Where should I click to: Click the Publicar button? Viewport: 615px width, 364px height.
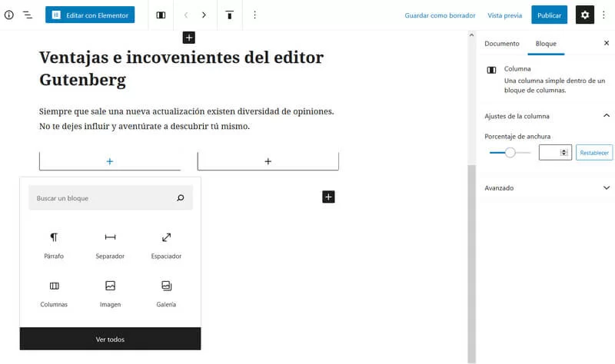(x=549, y=15)
